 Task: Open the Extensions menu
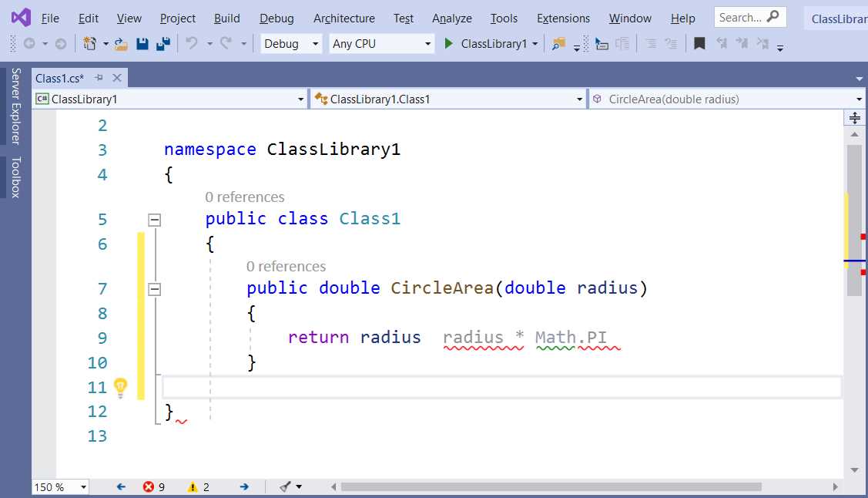563,19
